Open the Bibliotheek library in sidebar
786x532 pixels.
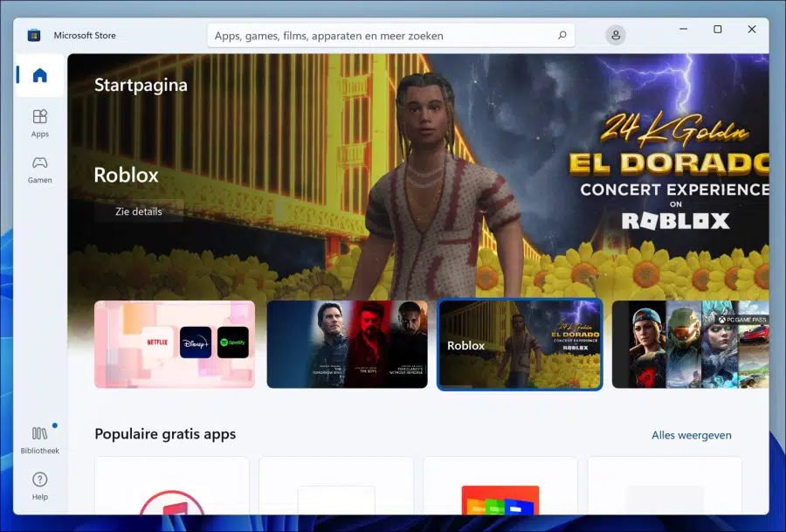click(40, 440)
